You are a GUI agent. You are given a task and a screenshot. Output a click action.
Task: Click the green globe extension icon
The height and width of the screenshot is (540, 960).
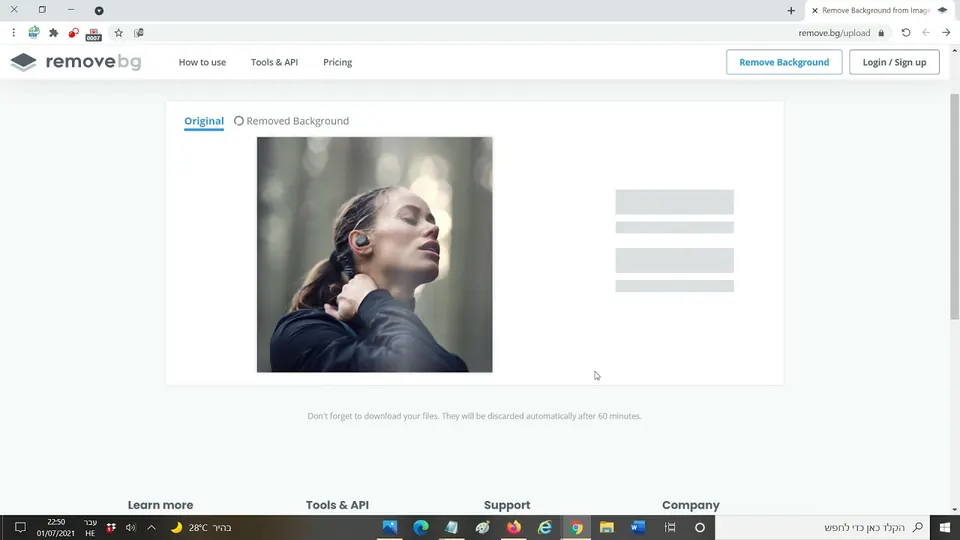(34, 33)
